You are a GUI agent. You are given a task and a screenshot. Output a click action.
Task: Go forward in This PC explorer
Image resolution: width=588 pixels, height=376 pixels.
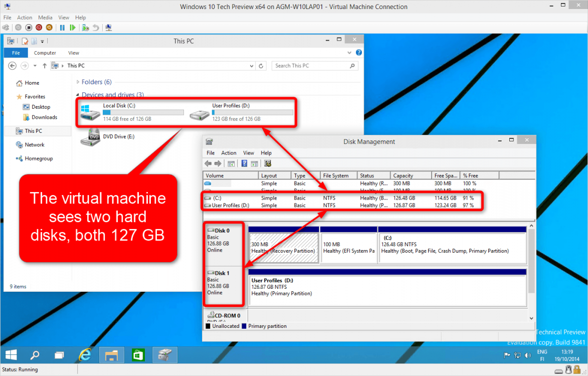[x=25, y=66]
